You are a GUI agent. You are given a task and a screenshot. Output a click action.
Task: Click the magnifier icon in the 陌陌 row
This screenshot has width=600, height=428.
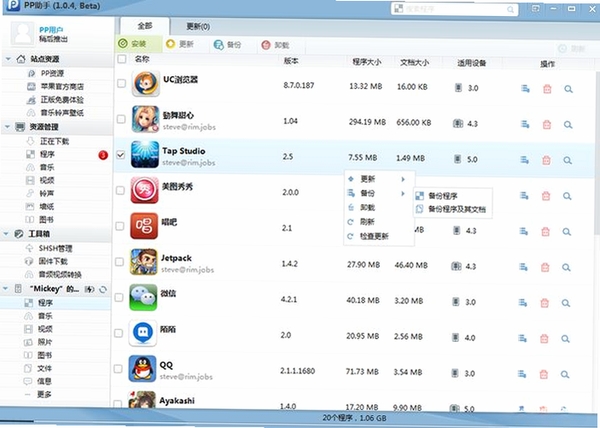click(x=566, y=339)
